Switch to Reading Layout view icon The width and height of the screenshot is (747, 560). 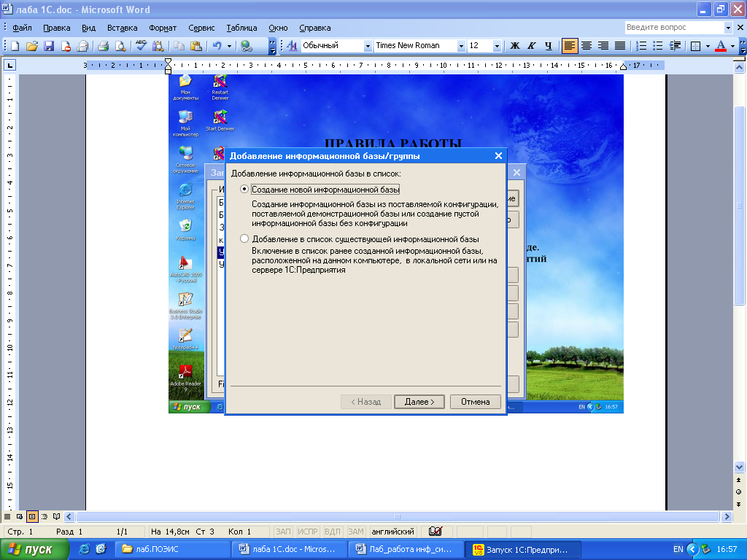57,517
